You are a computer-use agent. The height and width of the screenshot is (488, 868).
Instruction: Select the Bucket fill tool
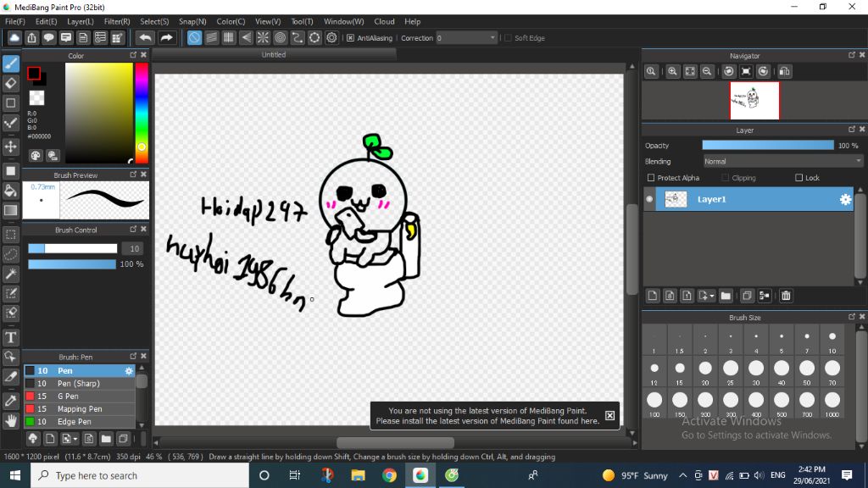coord(11,191)
